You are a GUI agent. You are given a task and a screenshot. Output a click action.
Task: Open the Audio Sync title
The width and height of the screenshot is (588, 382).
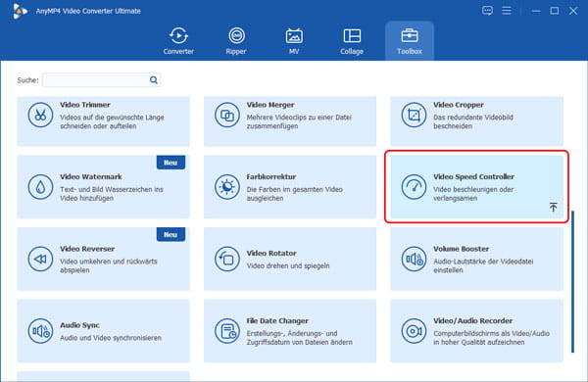click(x=79, y=325)
